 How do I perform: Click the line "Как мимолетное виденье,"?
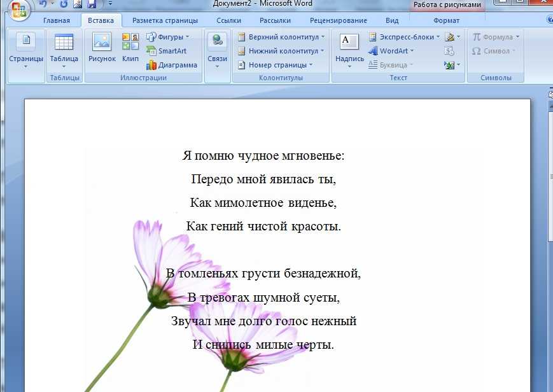263,202
